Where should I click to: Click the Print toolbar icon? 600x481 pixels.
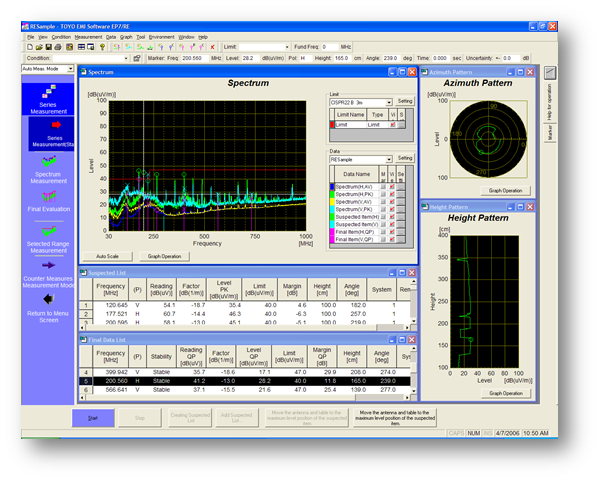click(58, 47)
